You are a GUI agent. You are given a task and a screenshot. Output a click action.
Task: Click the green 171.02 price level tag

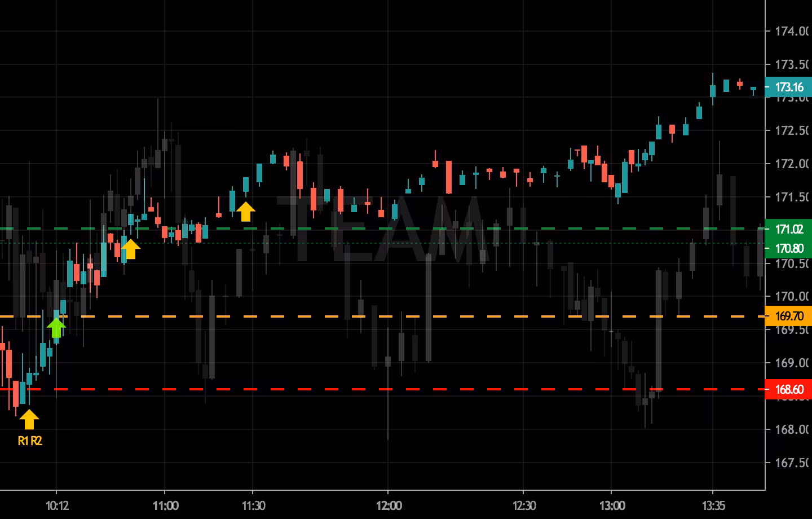[x=789, y=229]
